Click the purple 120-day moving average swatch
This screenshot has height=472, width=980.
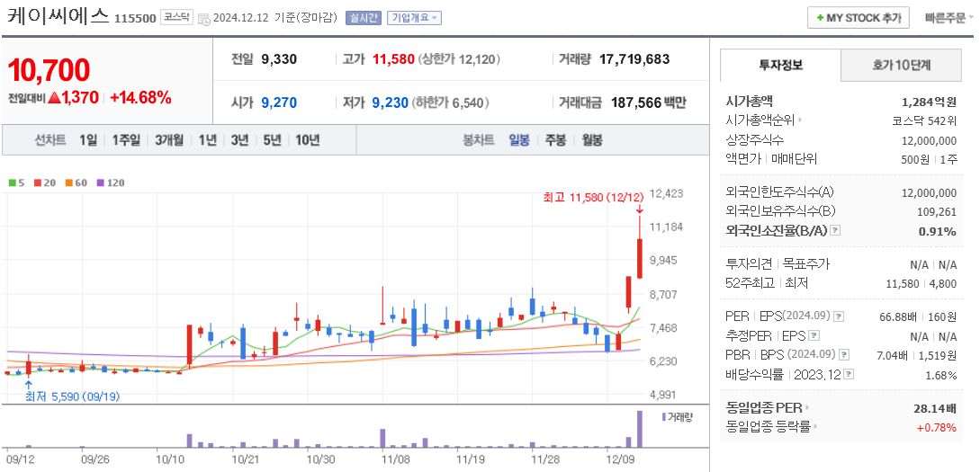pos(100,183)
